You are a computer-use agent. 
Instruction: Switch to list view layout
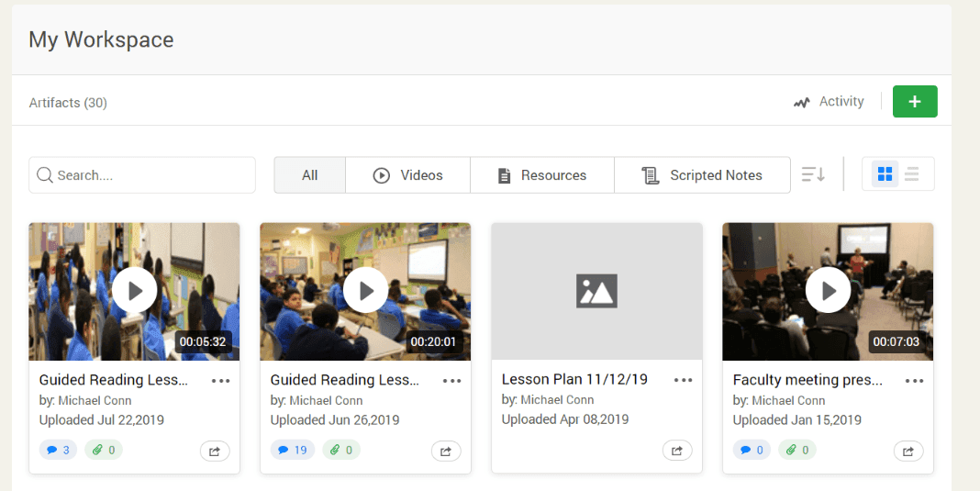click(911, 174)
